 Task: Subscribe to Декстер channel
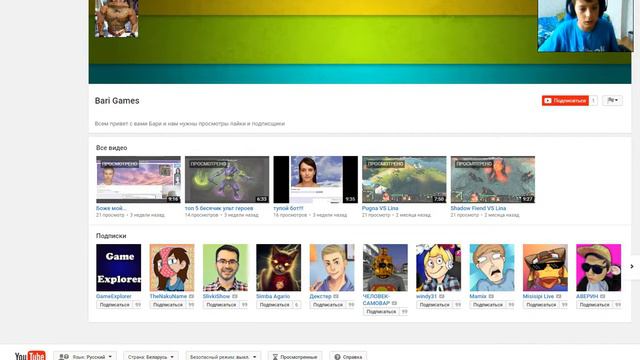tap(328, 305)
